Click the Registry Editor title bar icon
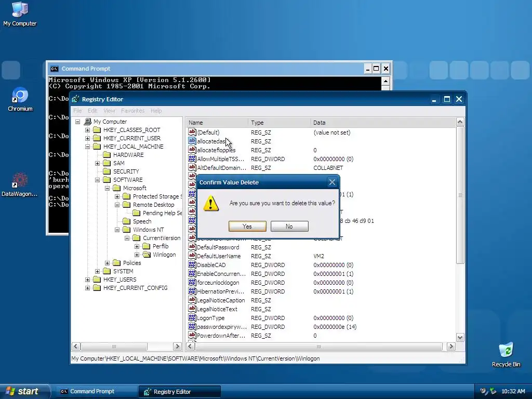Screen dimensions: 532x399 (75, 99)
